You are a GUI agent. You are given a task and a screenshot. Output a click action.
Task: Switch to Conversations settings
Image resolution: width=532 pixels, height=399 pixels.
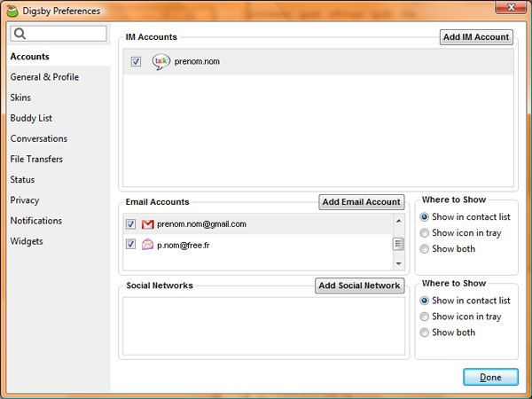click(x=39, y=138)
